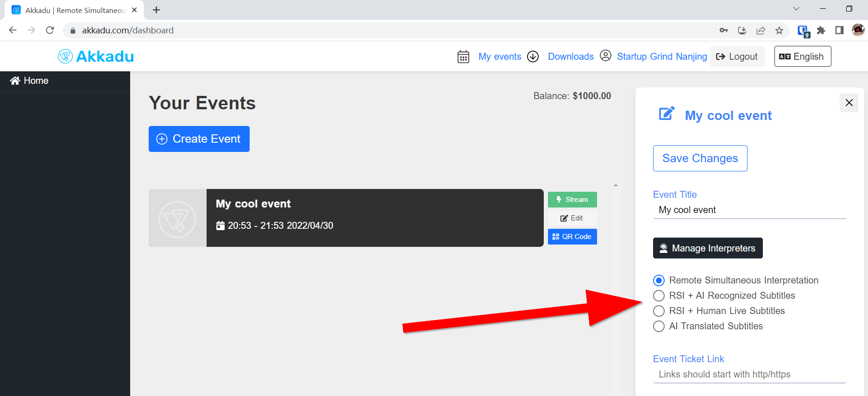This screenshot has height=396, width=868.
Task: Click the browser address bar URL
Action: point(128,30)
